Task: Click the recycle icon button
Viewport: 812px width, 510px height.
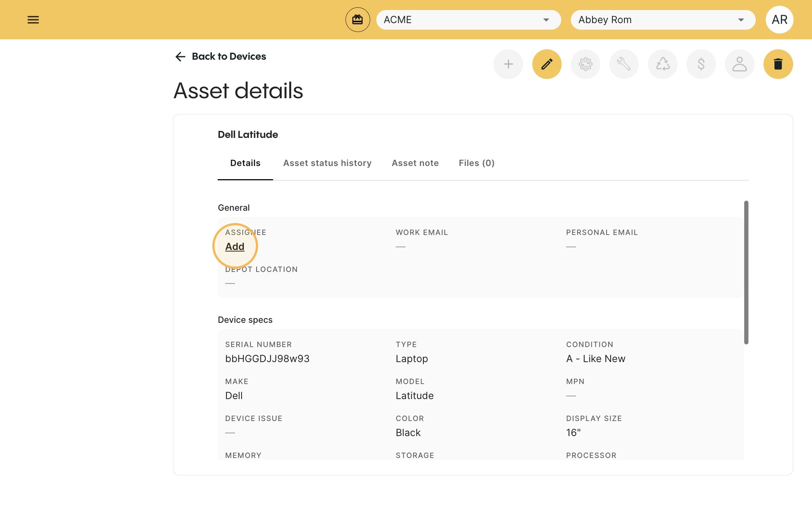Action: (x=663, y=64)
